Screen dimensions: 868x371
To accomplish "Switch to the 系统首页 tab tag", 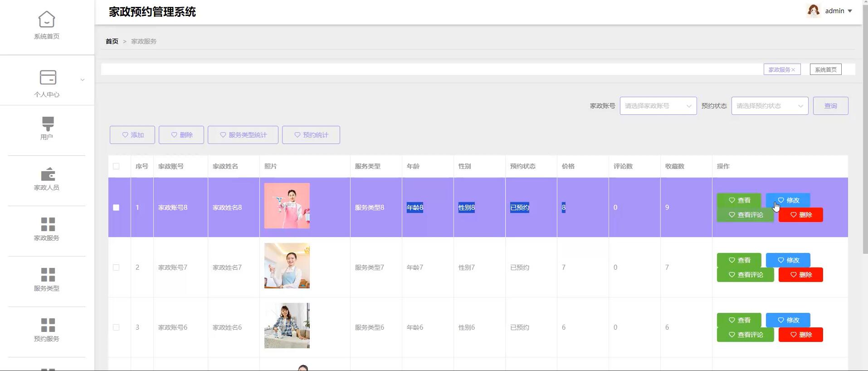I will pos(825,69).
